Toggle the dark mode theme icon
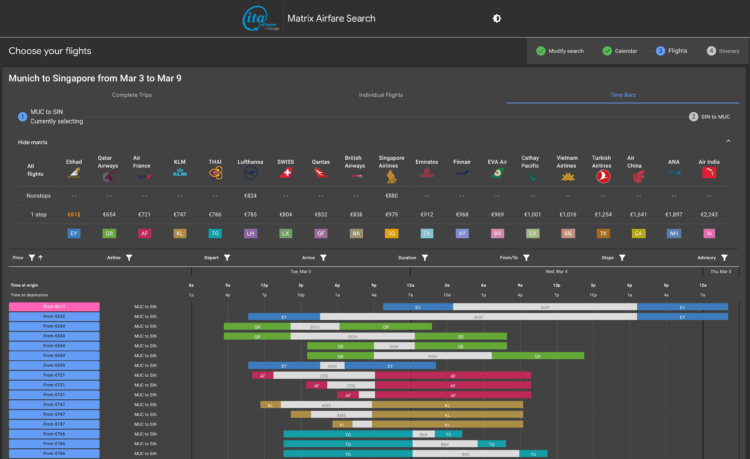This screenshot has width=750, height=459. pos(497,18)
